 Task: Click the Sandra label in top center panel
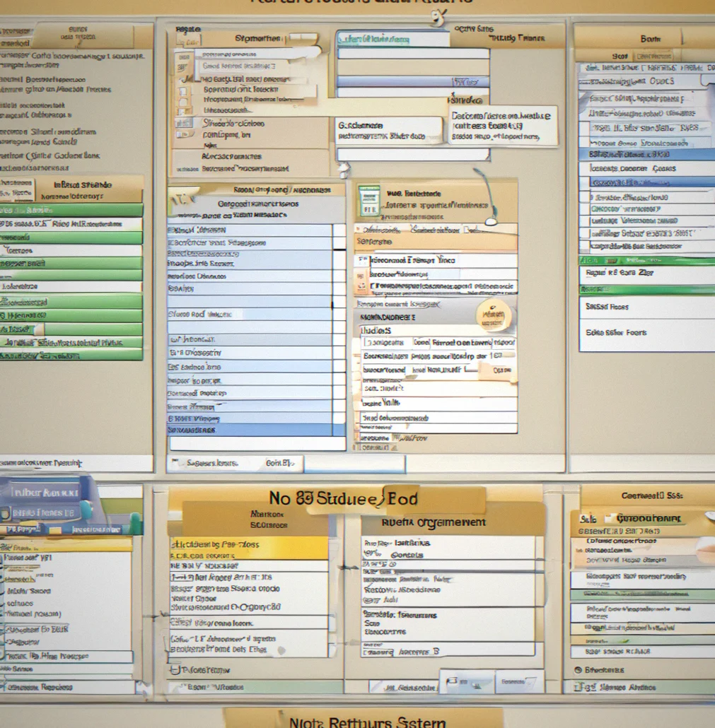click(465, 100)
